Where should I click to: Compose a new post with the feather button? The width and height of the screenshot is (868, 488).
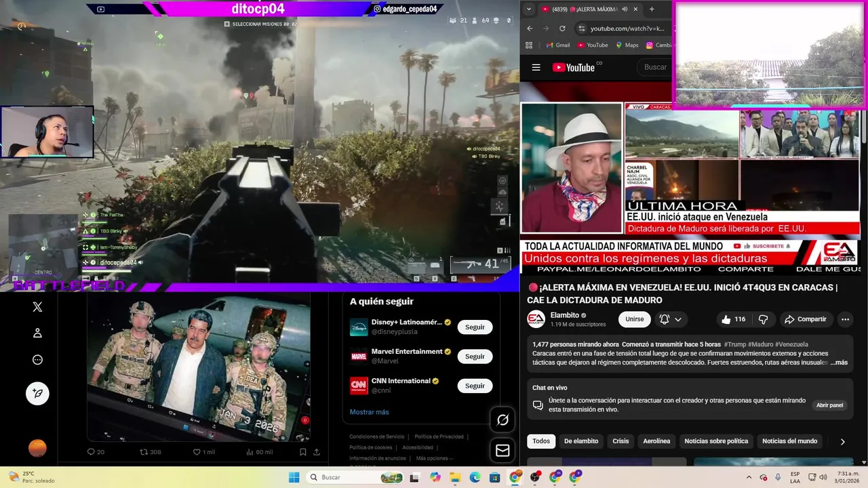[37, 393]
